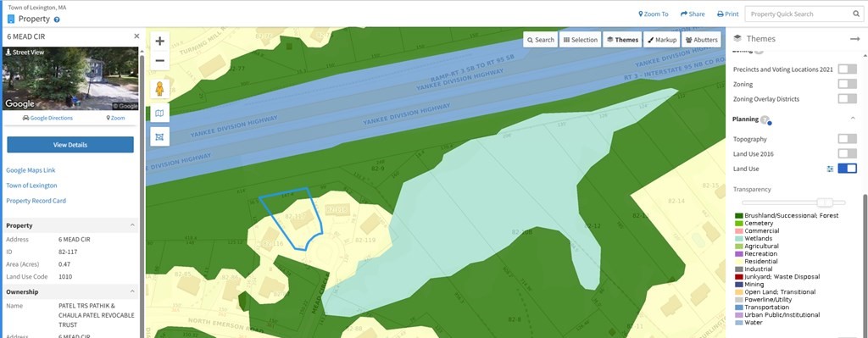The image size is (868, 338).
Task: Turn on the Topography toggle
Action: click(x=847, y=139)
